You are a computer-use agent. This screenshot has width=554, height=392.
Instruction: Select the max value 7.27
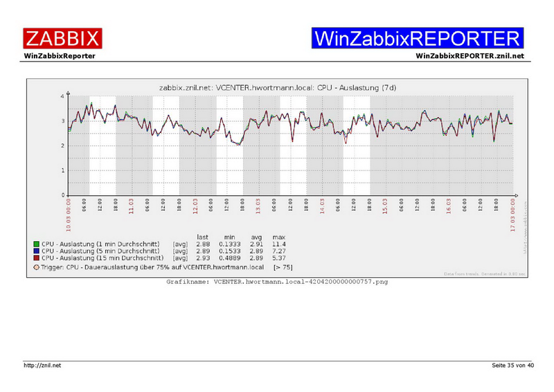tap(279, 251)
